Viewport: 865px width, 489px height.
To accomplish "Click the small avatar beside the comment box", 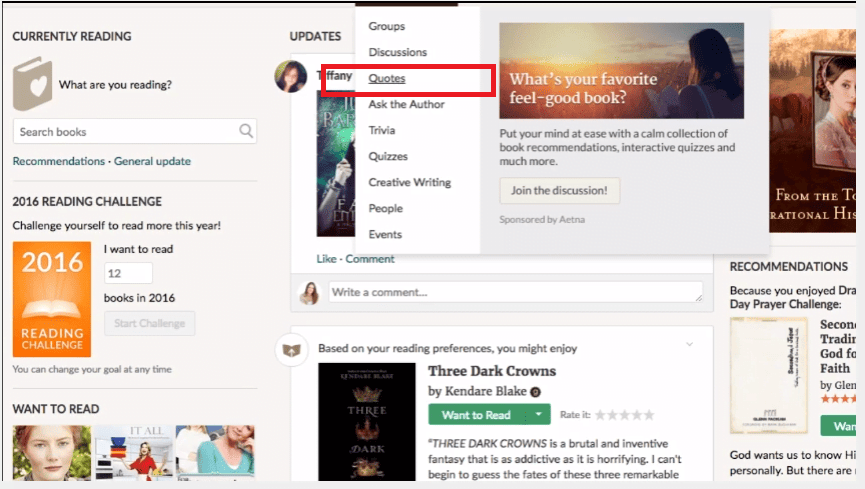I will [x=309, y=292].
